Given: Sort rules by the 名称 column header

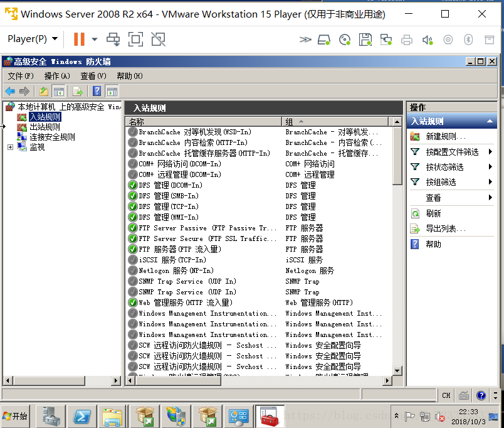Looking at the screenshot, I should point(204,121).
